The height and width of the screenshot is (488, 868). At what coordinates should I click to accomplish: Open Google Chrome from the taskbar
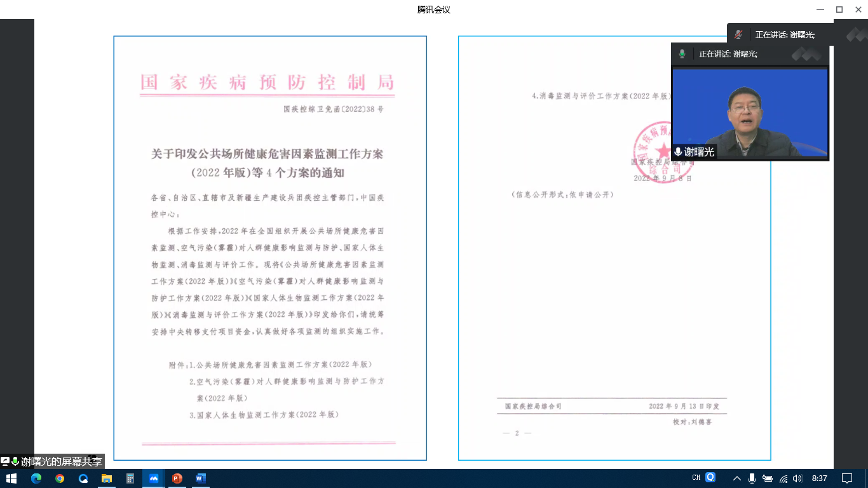tap(60, 478)
